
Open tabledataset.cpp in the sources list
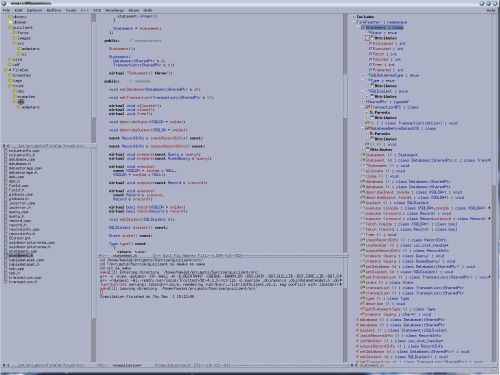(x=26, y=260)
